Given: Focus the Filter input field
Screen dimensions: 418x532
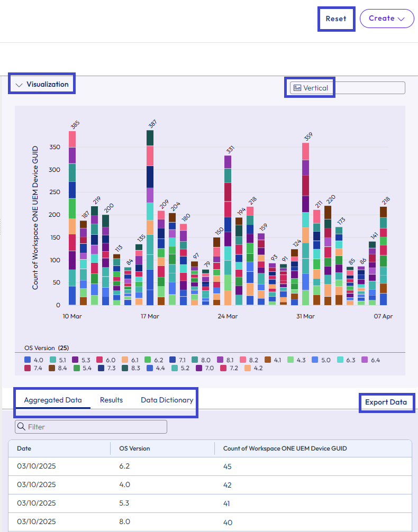Looking at the screenshot, I should point(91,427).
